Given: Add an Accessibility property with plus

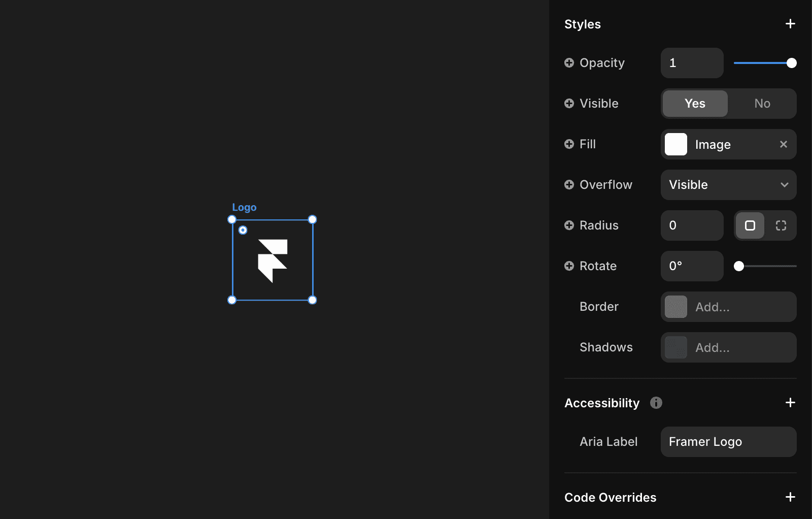Looking at the screenshot, I should pos(790,403).
